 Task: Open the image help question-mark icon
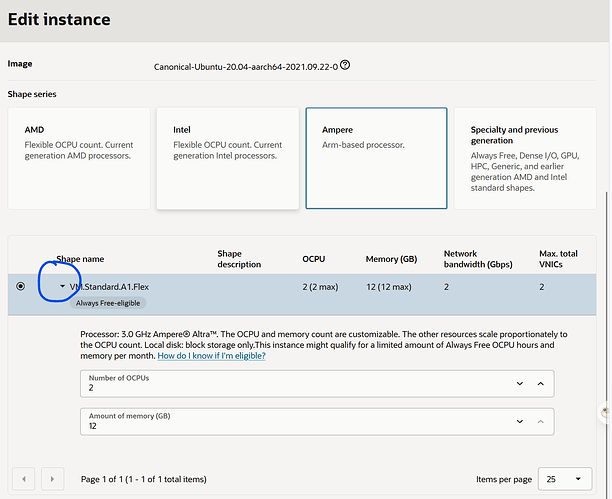345,65
